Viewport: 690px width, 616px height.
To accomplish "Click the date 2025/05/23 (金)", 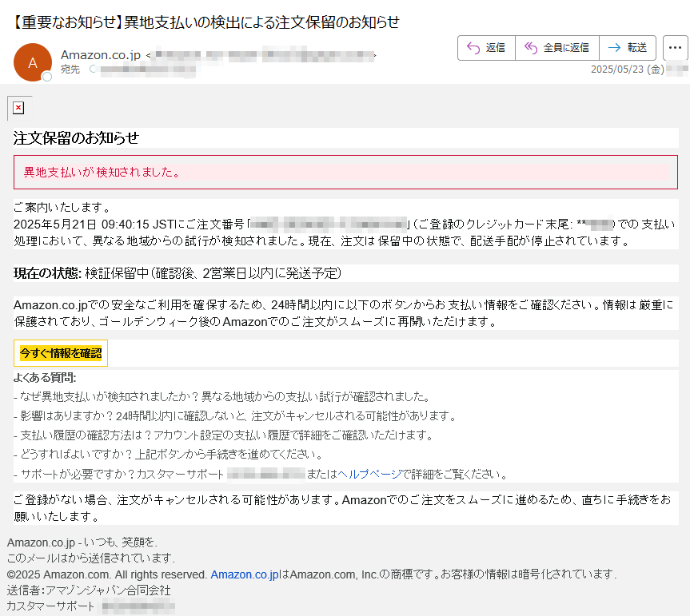I will [x=627, y=70].
